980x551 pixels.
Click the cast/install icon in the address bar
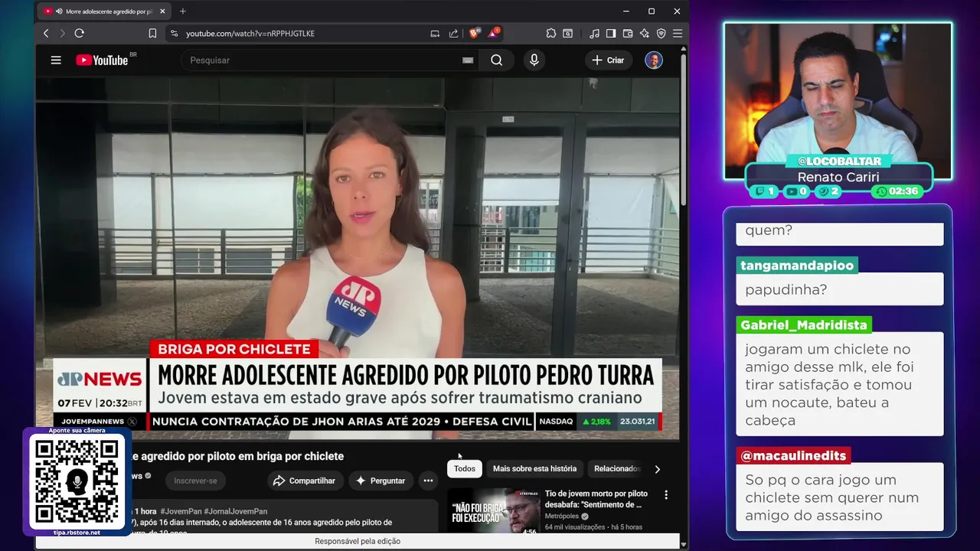[435, 34]
